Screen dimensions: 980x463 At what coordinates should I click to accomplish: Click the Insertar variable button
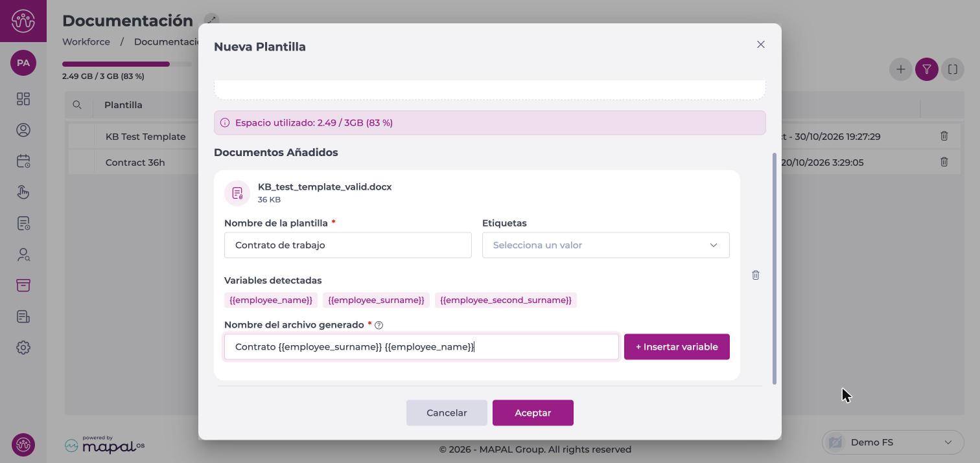tap(677, 347)
